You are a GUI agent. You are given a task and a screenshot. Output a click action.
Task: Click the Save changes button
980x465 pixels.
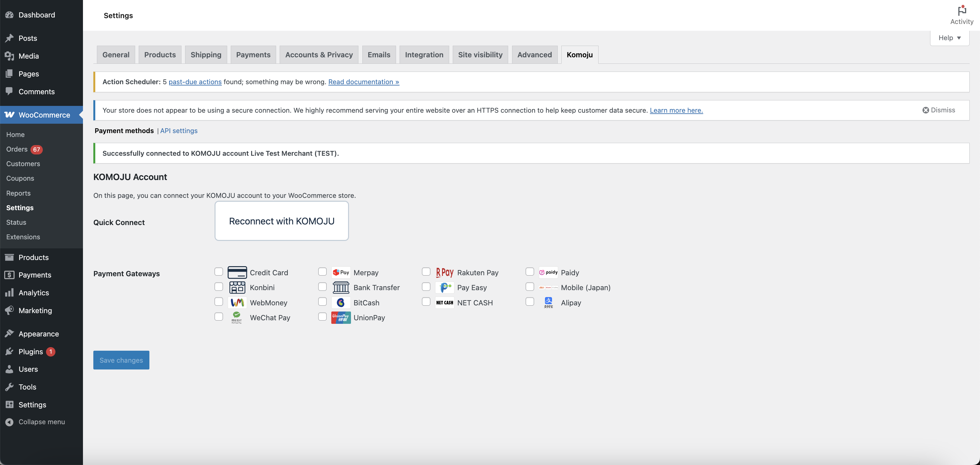point(121,360)
